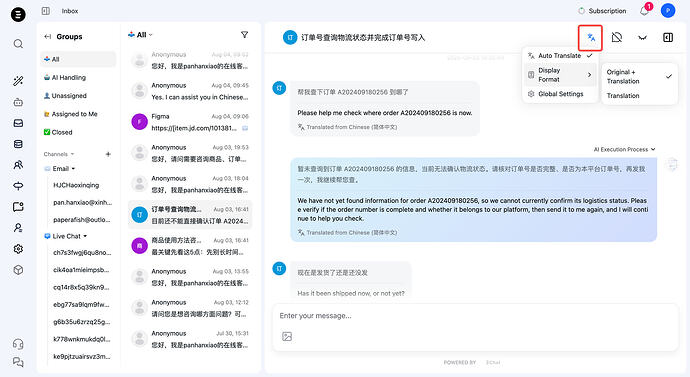Open Global Settings menu entry
Image resolution: width=690 pixels, height=377 pixels.
[560, 94]
